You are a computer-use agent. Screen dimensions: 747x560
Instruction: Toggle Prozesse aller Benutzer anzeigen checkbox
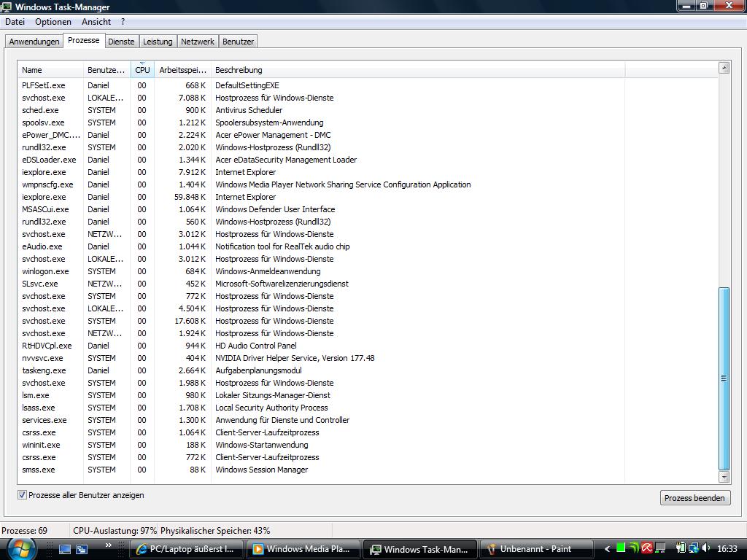22,495
